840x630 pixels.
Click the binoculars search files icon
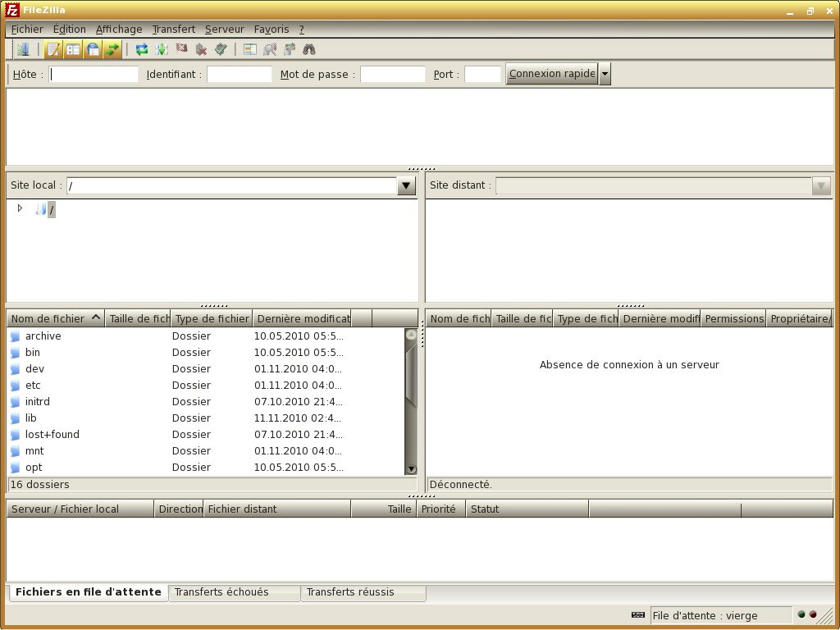(x=309, y=49)
